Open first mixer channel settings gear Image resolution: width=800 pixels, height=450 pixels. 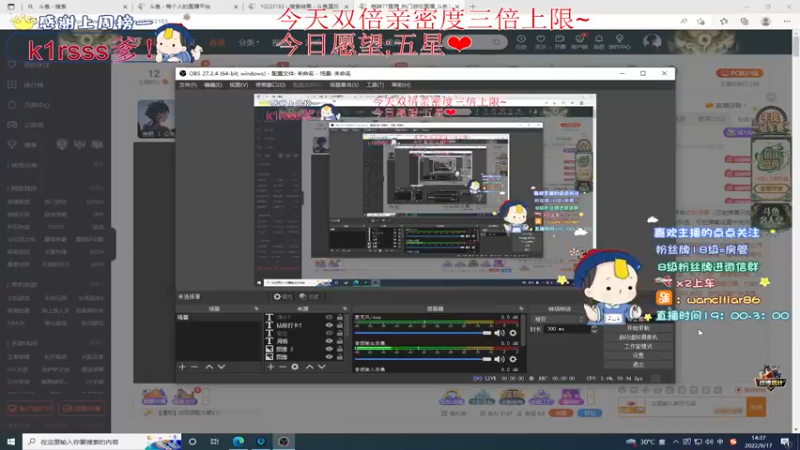pos(513,333)
